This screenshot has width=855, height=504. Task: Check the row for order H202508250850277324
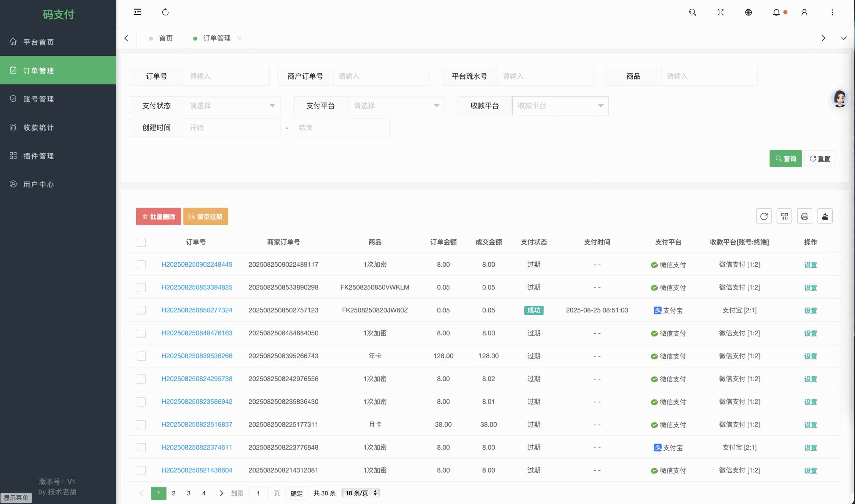pyautogui.click(x=141, y=310)
